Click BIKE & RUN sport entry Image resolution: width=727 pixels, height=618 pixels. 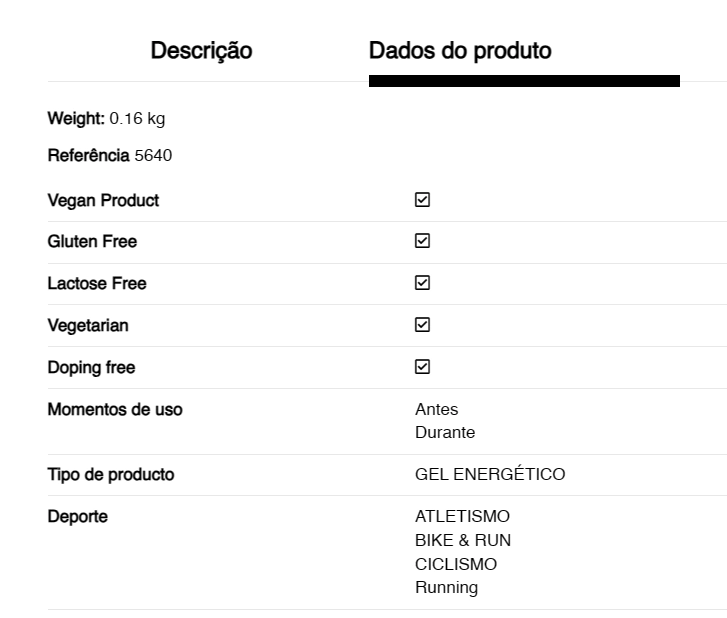point(463,541)
